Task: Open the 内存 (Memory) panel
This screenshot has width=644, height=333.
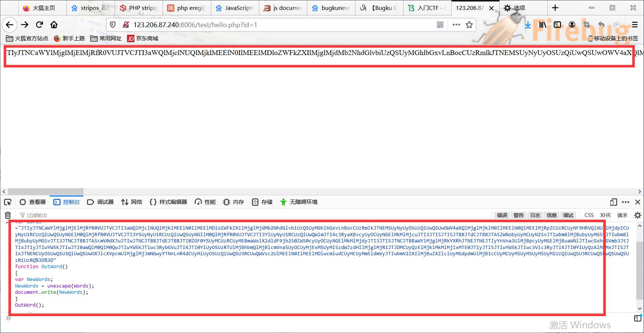Action: pos(234,202)
